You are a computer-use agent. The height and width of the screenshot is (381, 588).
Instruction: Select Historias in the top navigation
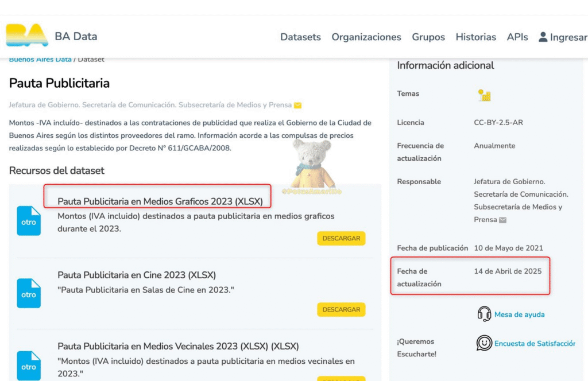point(475,37)
